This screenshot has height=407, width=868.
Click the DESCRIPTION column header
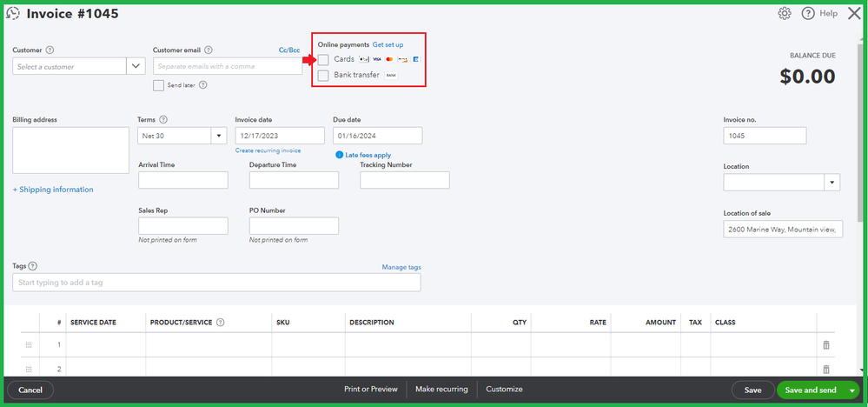[x=372, y=323]
